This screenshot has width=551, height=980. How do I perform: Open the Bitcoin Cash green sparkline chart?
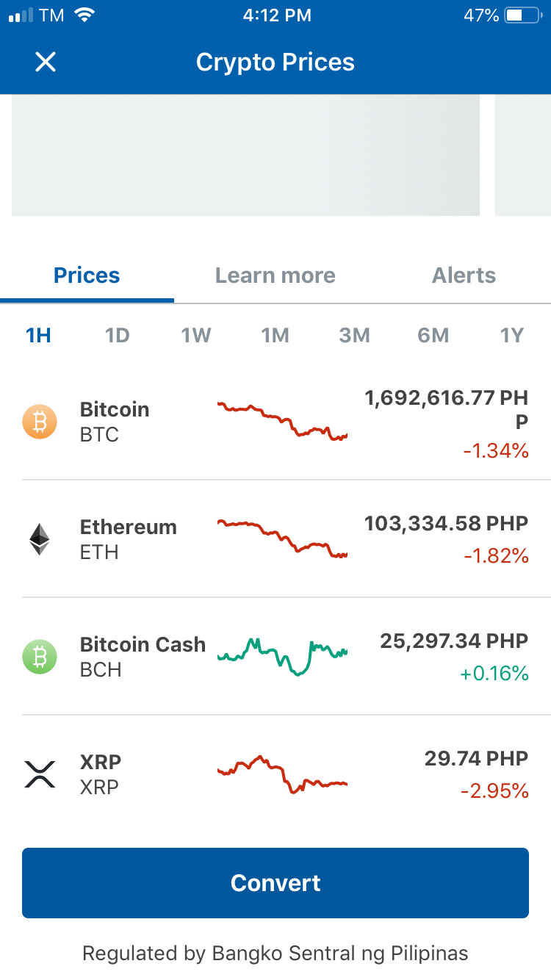pos(283,656)
